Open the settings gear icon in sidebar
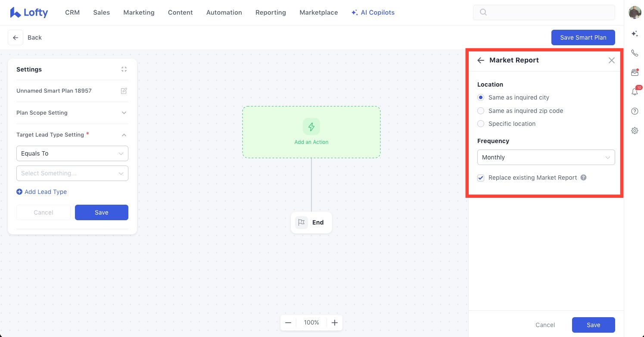 pos(635,131)
